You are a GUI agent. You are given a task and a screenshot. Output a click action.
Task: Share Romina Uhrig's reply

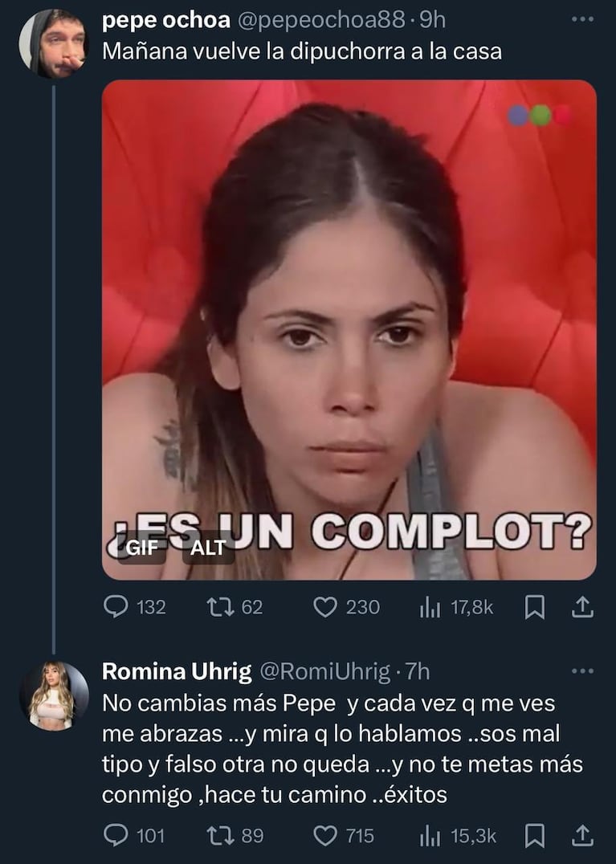(581, 836)
